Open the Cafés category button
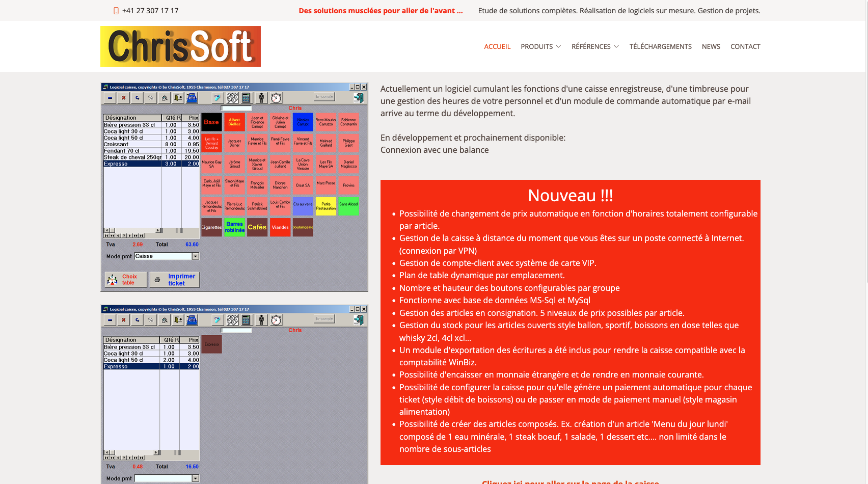The width and height of the screenshot is (868, 484). [257, 227]
